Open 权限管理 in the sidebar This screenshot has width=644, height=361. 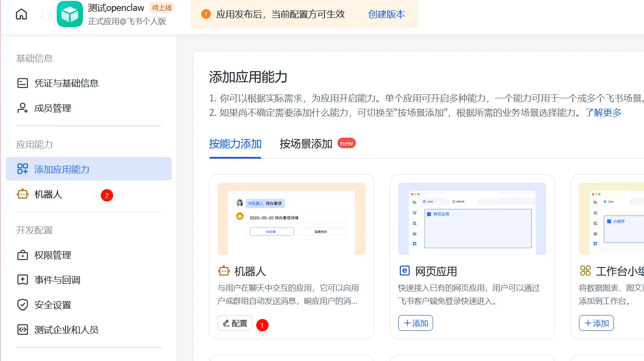pos(89,255)
